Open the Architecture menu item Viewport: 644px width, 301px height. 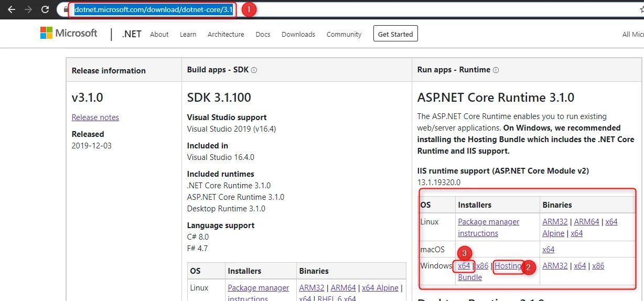tap(226, 34)
